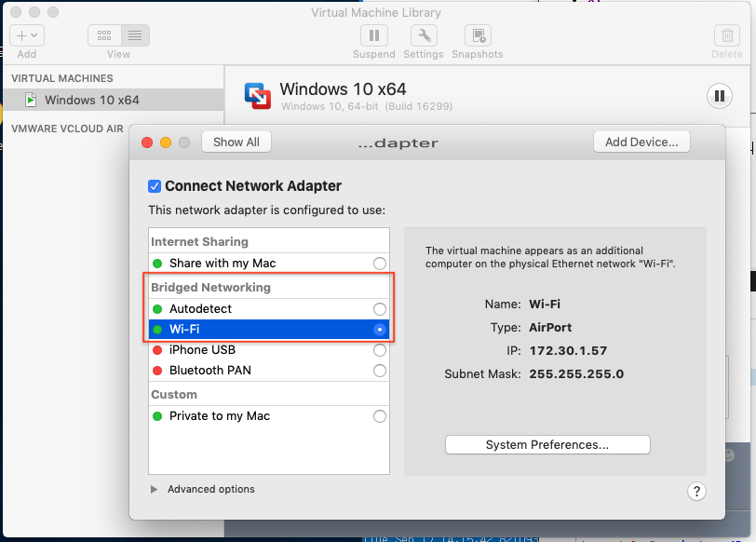Close the network adapter settings window
The width and height of the screenshot is (756, 542).
147,142
